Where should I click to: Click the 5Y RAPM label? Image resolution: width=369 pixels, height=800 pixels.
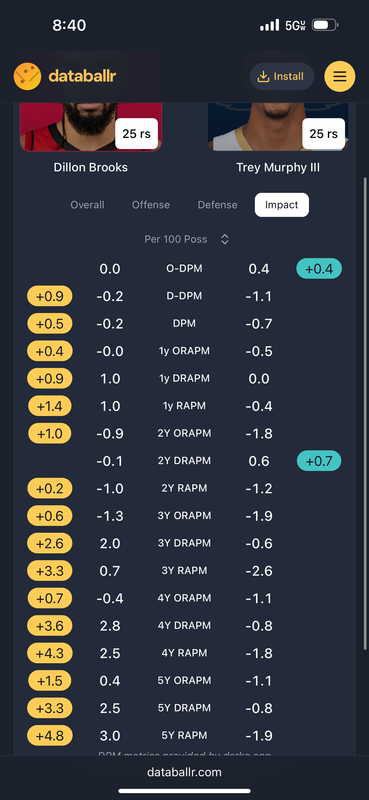tap(184, 736)
